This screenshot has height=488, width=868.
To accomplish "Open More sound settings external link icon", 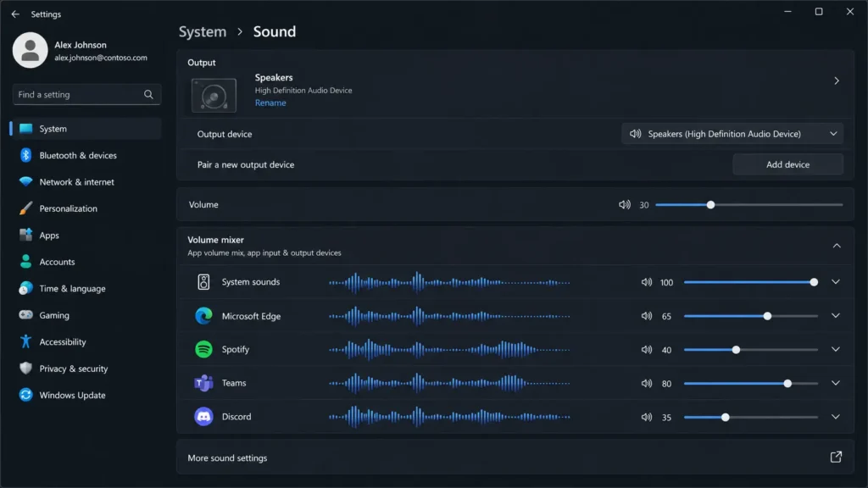I will [x=836, y=457].
